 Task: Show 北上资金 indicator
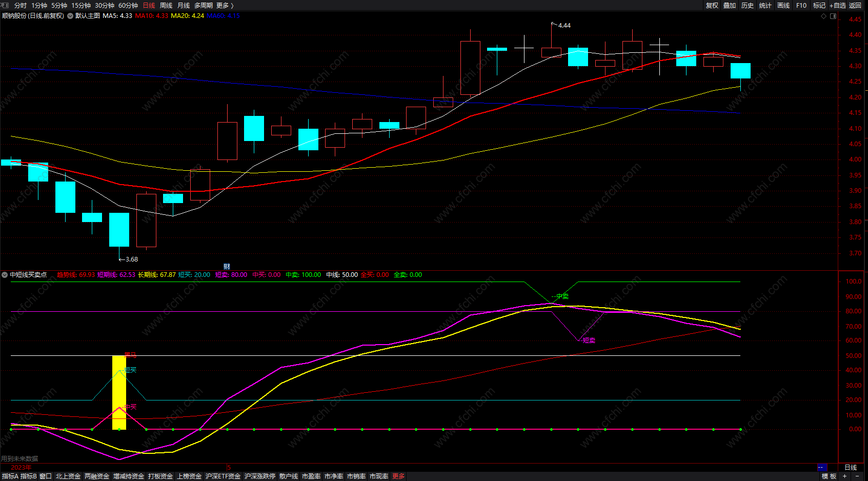pyautogui.click(x=68, y=476)
